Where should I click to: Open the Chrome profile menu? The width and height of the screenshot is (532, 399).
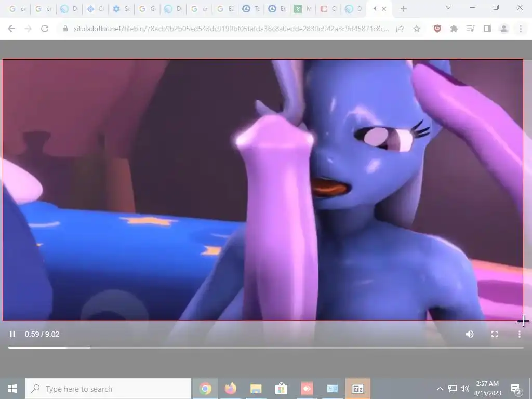click(x=504, y=29)
